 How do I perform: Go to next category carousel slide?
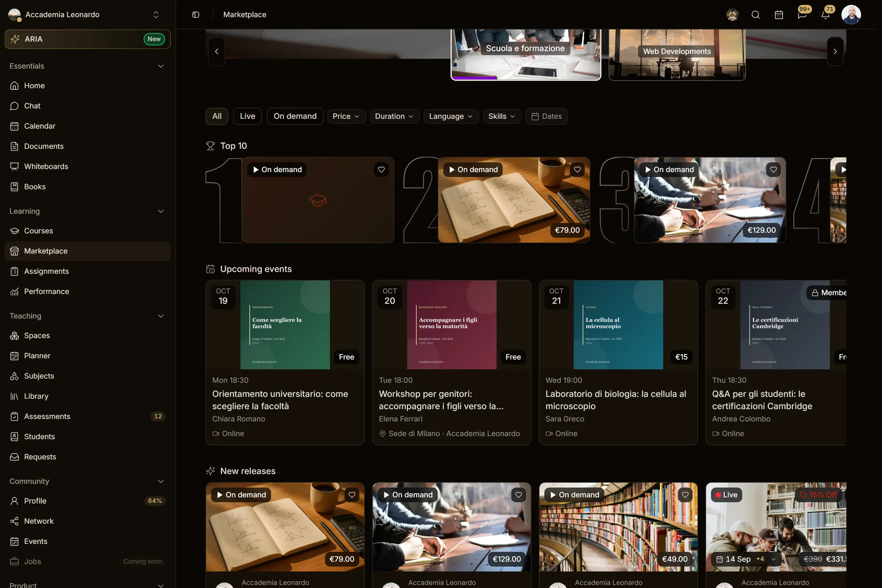835,51
